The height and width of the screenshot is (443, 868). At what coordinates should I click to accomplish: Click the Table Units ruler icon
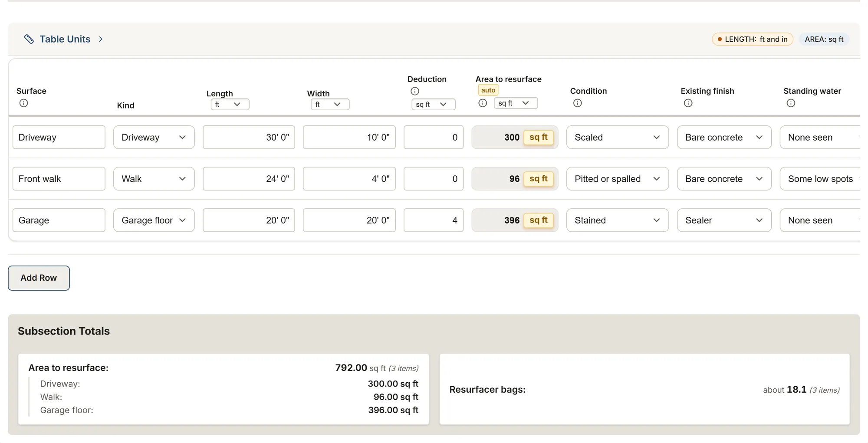(x=29, y=39)
